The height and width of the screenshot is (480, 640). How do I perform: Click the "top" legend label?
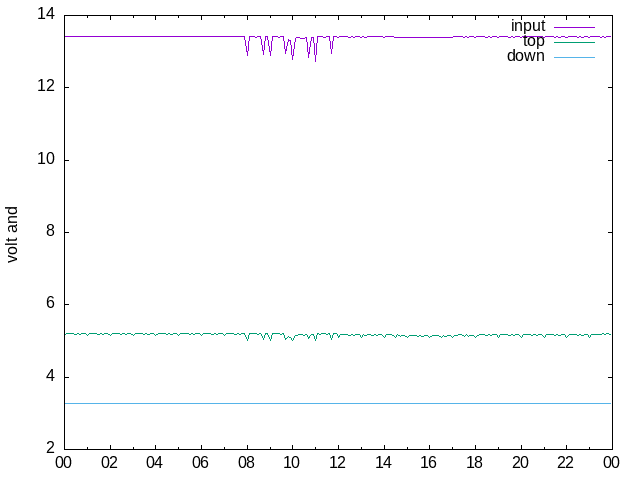533,41
